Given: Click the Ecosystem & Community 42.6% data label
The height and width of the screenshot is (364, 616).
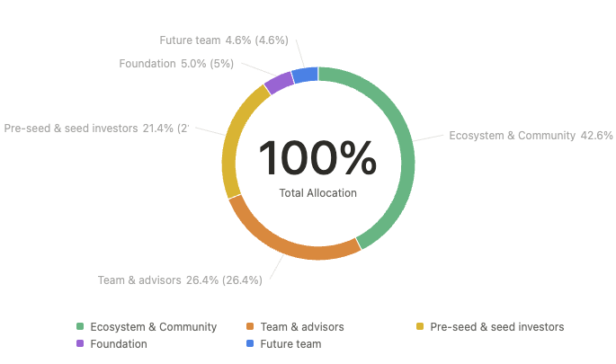Looking at the screenshot, I should [x=531, y=136].
